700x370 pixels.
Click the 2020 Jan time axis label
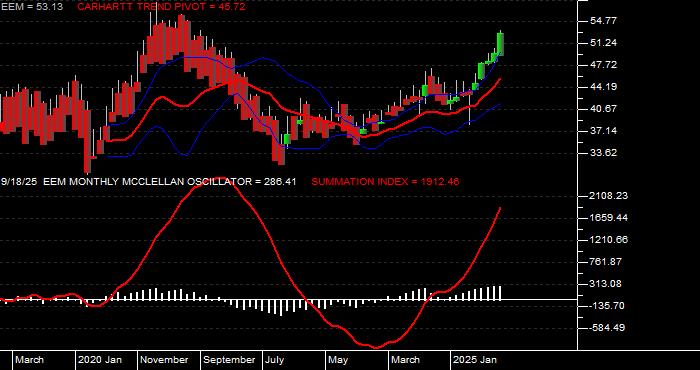[x=100, y=360]
